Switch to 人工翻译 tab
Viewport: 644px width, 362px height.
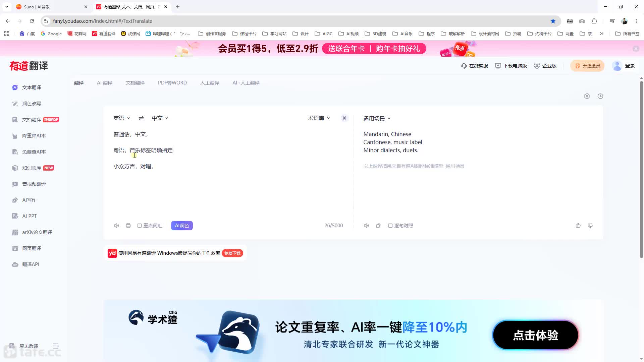210,83
